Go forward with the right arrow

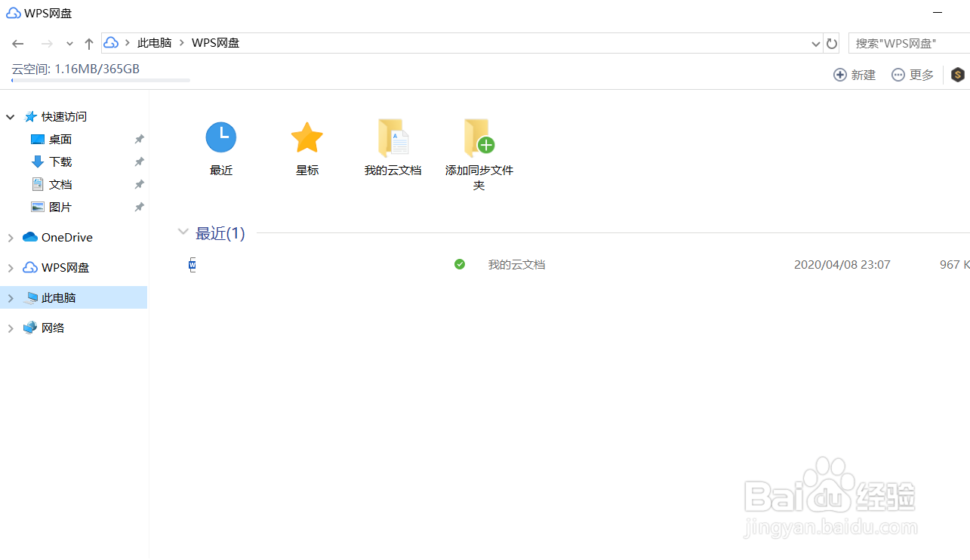point(47,44)
